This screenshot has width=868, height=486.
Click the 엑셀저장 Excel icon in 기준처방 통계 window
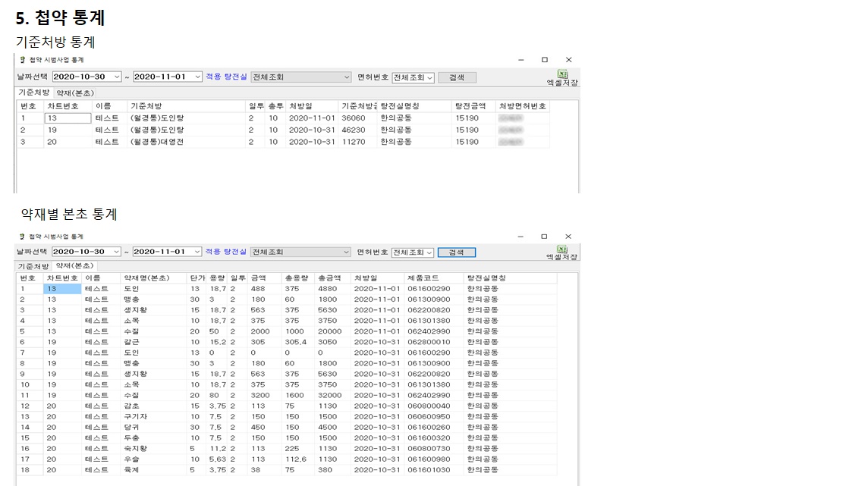pos(562,74)
